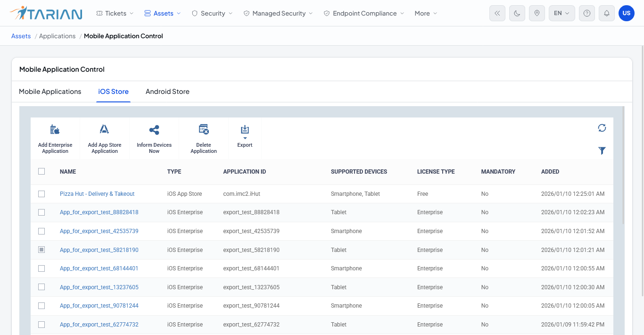Click the Applications breadcrumb text
Screen dimensions: 644x335
(x=58, y=36)
